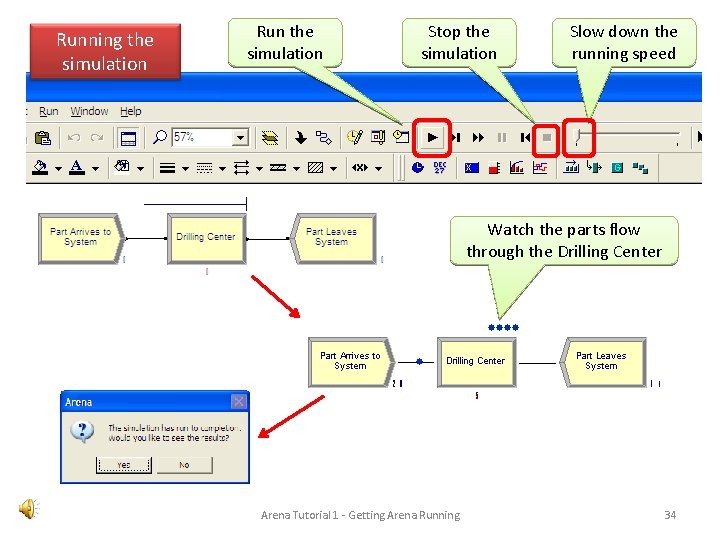
Task: Click the Plot animation icon
Action: point(540,168)
